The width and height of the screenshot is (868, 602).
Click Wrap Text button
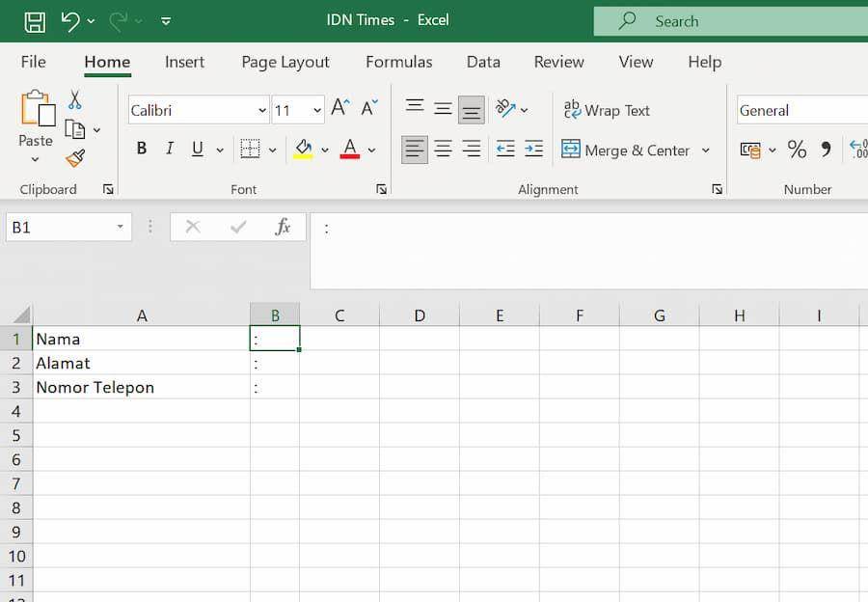click(x=607, y=110)
